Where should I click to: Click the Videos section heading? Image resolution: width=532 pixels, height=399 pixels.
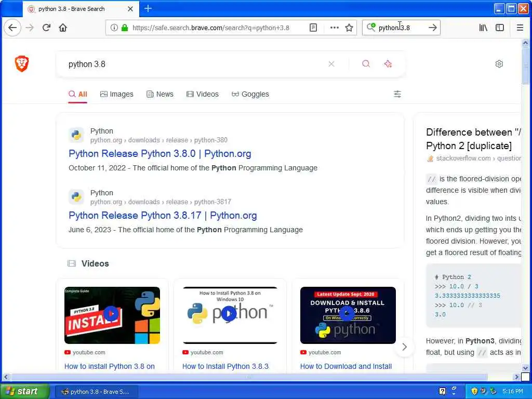click(x=95, y=263)
